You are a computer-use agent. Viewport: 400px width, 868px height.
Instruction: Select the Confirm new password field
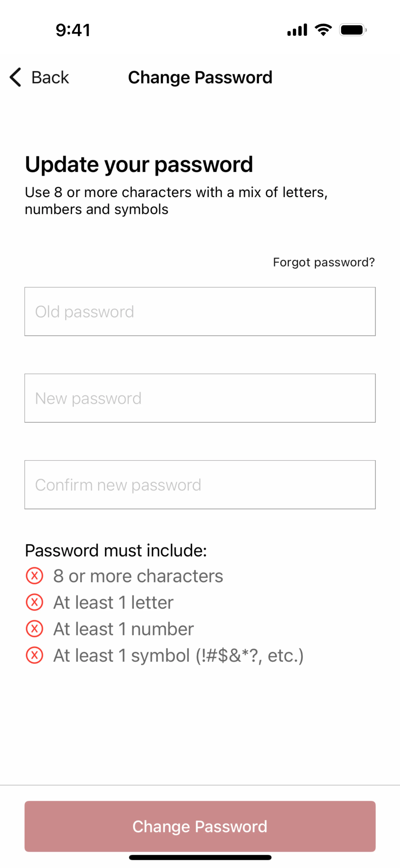(200, 484)
